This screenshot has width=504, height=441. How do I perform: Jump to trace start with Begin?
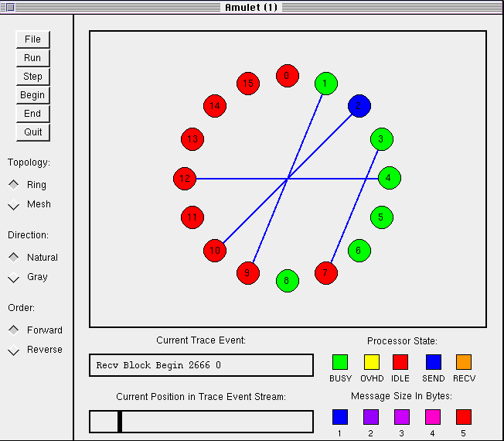pos(32,95)
